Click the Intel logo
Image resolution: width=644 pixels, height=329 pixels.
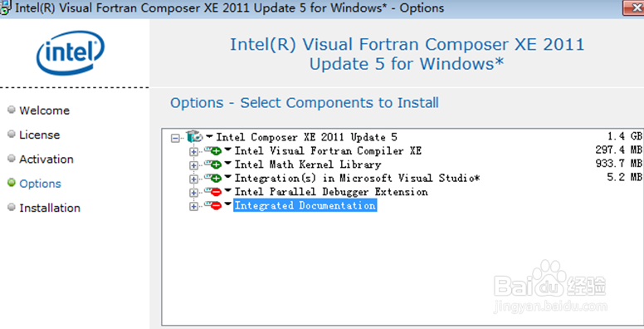coord(71,52)
